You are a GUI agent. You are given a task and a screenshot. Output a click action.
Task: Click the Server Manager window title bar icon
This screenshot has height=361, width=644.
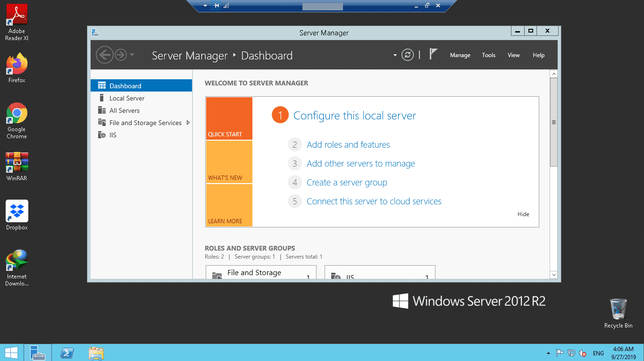pos(95,33)
